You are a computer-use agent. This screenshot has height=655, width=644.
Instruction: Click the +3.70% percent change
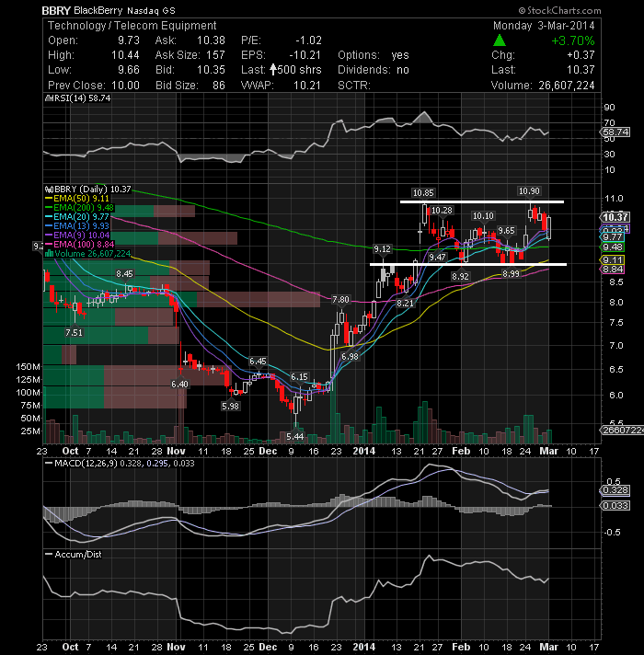[x=572, y=40]
